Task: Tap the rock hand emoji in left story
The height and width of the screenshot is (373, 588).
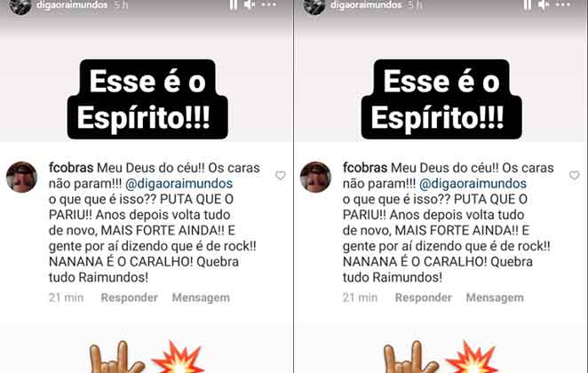Action: point(116,357)
